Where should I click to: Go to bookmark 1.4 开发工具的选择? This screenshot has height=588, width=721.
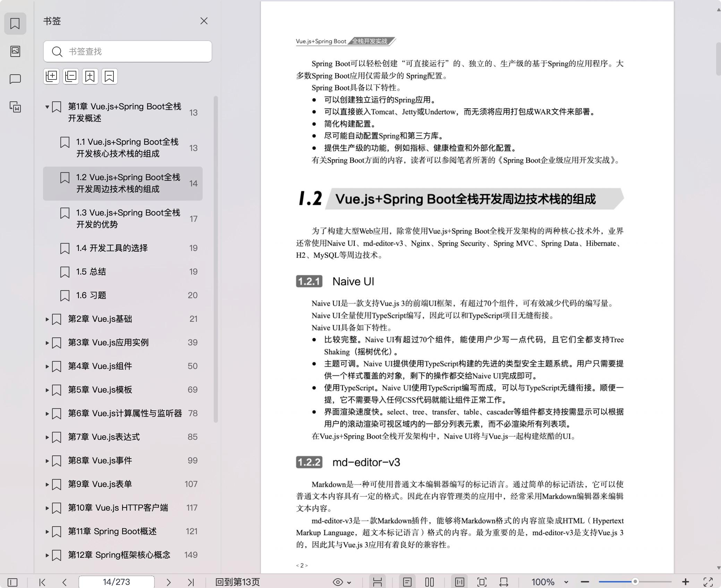point(123,248)
